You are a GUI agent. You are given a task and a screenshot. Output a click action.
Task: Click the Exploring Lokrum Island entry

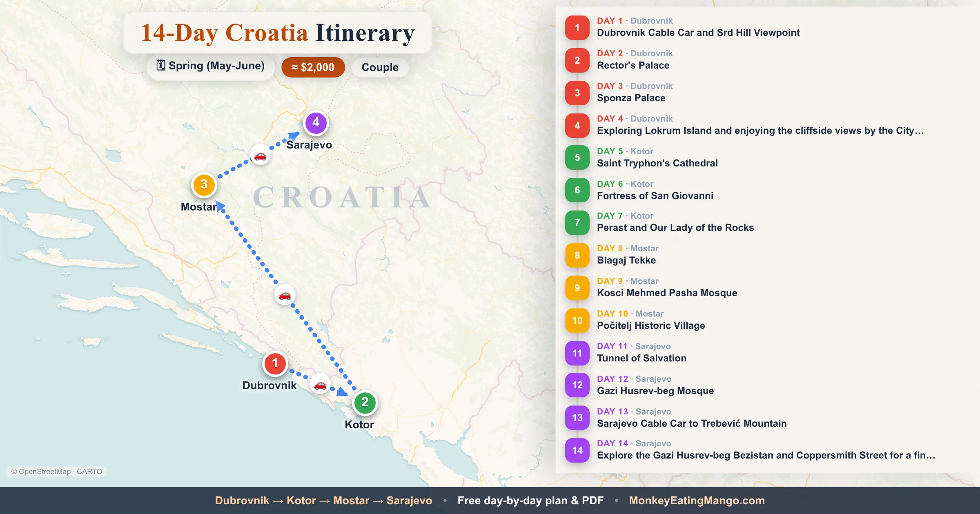[760, 131]
